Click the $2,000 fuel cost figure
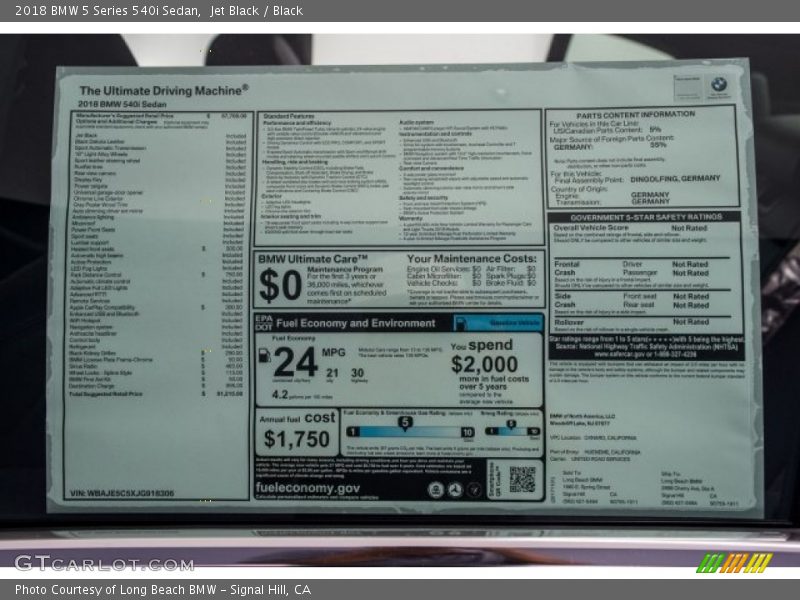The height and width of the screenshot is (600, 800). click(x=484, y=364)
